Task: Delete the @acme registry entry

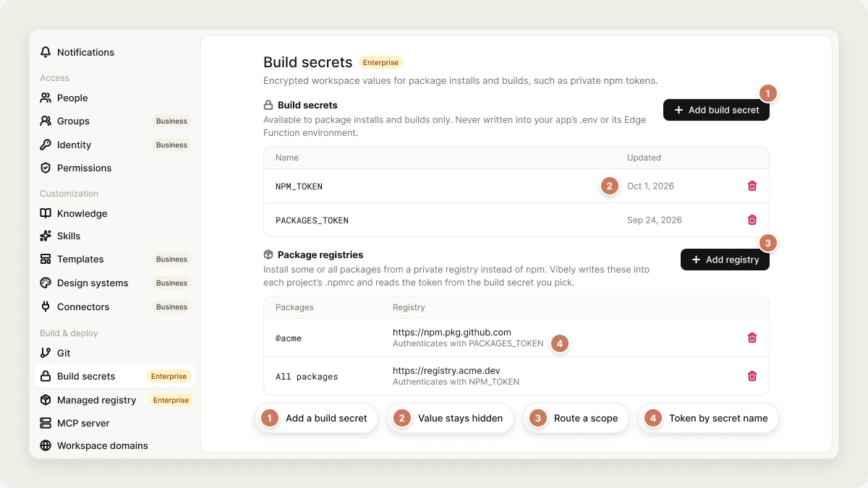Action: [x=752, y=338]
